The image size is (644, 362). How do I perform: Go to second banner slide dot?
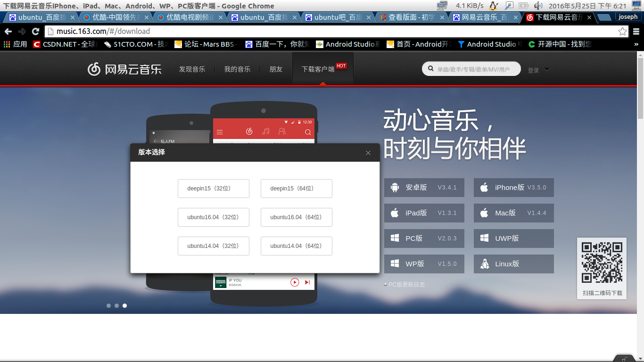tap(116, 306)
